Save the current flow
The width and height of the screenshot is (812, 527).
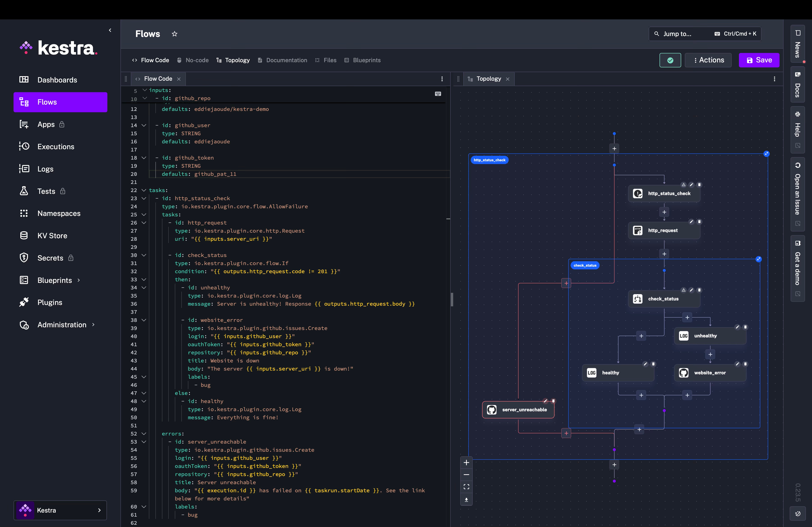point(759,60)
